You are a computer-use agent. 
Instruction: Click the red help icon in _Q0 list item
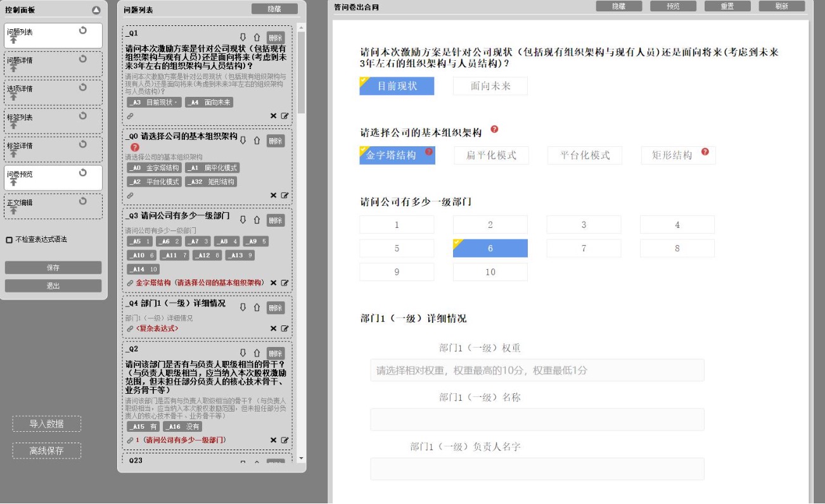point(134,147)
